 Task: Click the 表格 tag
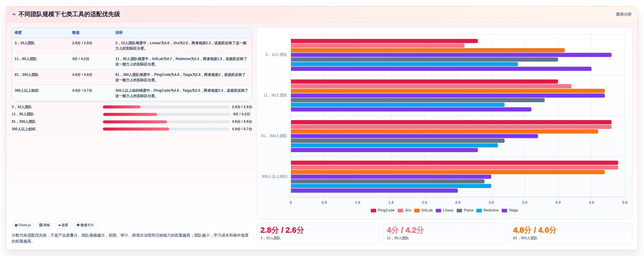click(x=45, y=225)
